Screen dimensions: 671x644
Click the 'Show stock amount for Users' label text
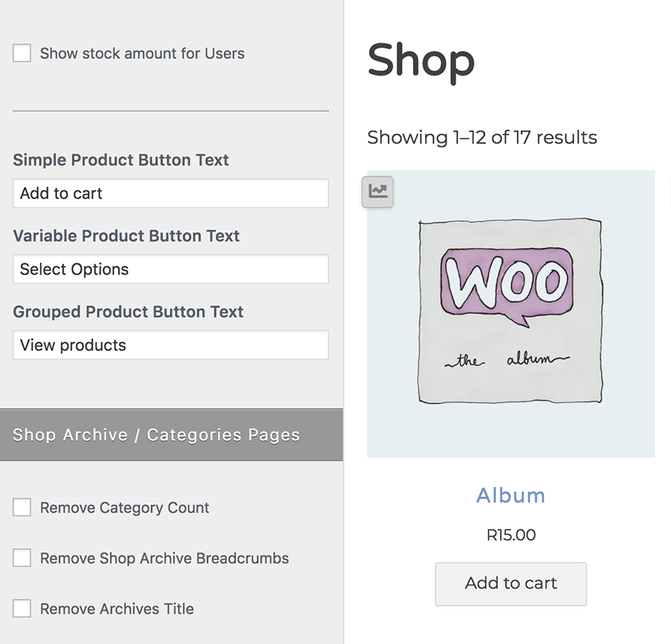tap(142, 53)
